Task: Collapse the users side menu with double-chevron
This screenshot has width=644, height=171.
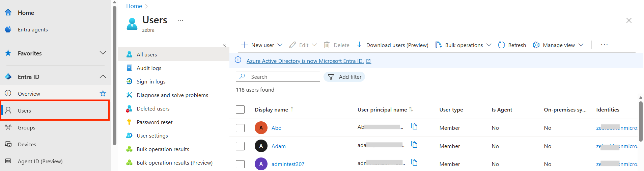Action: pyautogui.click(x=224, y=45)
